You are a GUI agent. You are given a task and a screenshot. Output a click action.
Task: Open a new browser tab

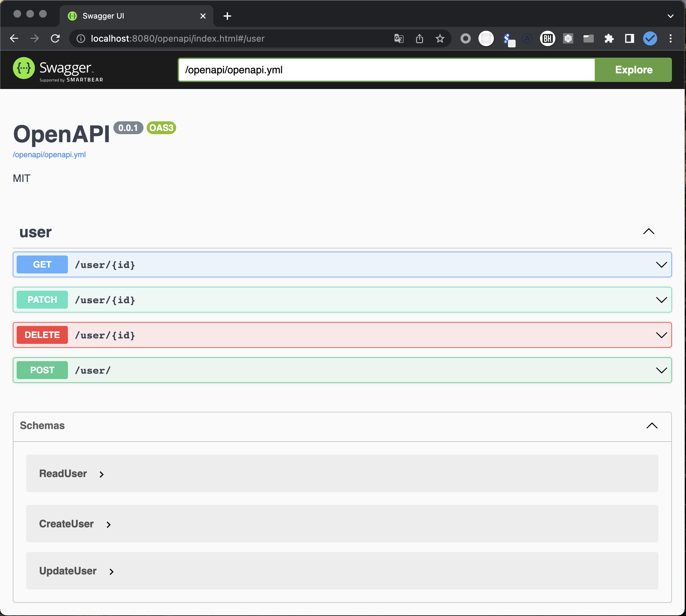pos(227,16)
